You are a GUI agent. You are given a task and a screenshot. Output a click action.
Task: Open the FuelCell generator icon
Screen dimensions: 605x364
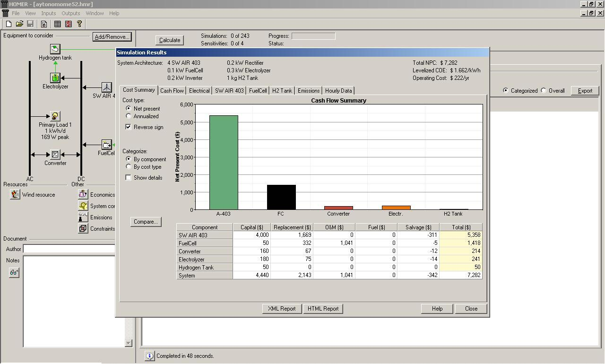[x=107, y=144]
